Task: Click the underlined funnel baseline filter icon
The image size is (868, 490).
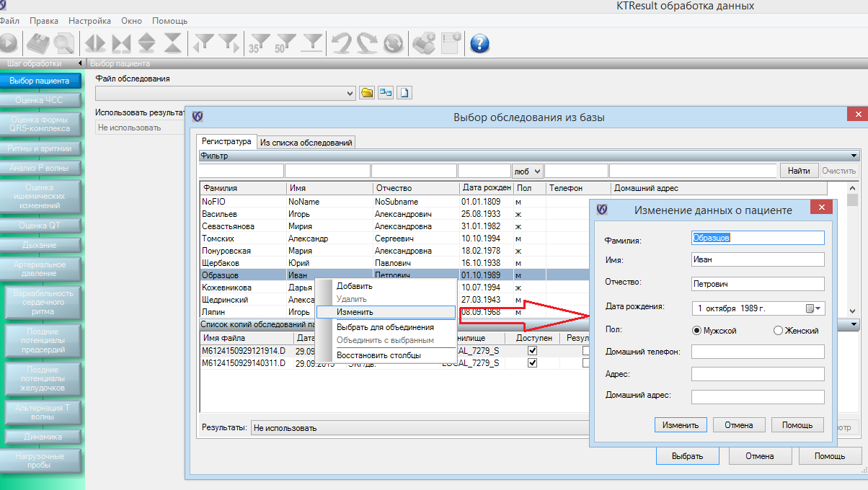Action: (311, 43)
